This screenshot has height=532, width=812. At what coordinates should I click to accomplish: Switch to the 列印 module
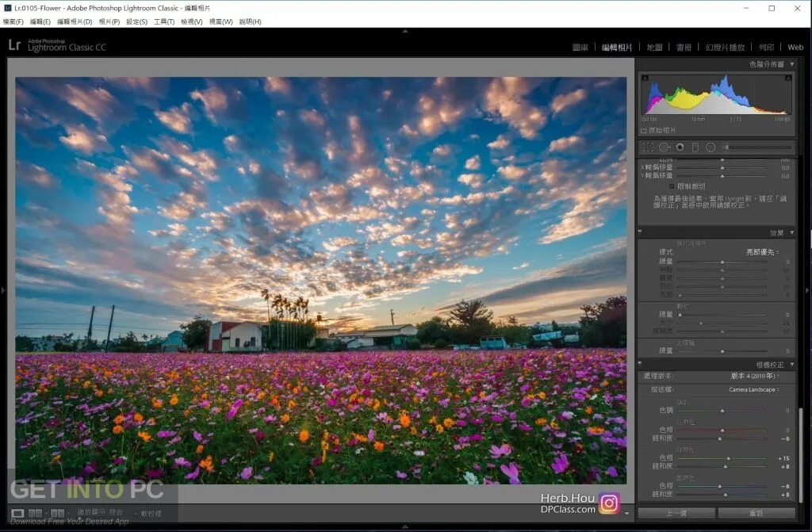click(x=767, y=47)
